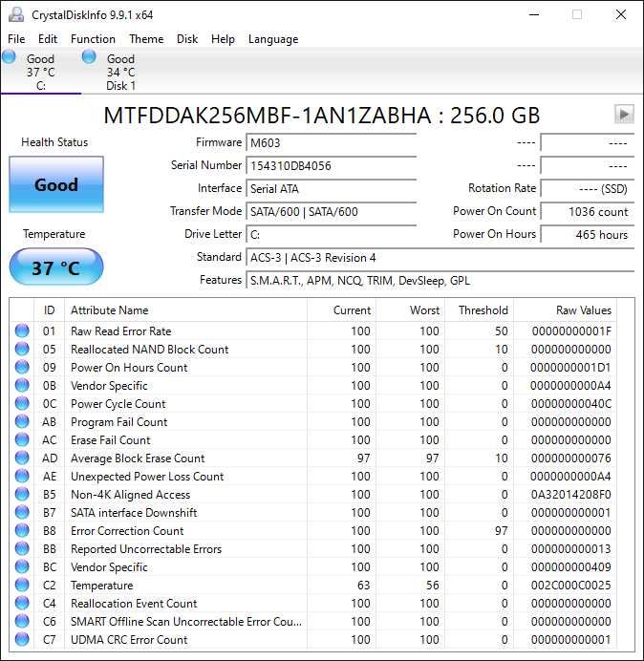
Task: Click the Standard field ACS-3 Revision 4
Action: (x=440, y=257)
